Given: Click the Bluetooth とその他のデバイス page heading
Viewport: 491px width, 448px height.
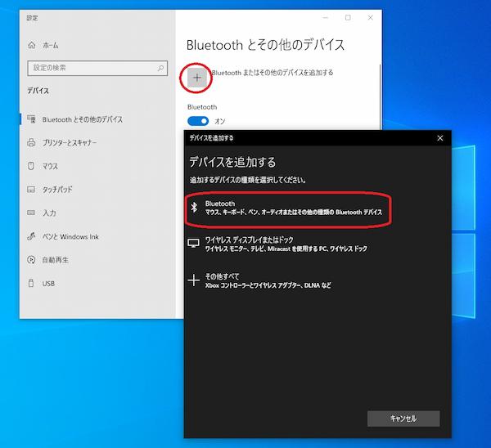Looking at the screenshot, I should tap(265, 45).
